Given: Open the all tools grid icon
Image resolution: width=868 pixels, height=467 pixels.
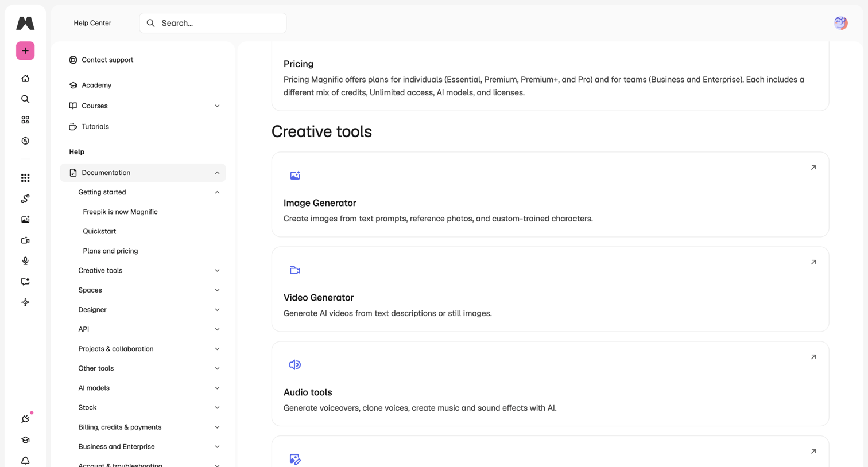Looking at the screenshot, I should [25, 178].
